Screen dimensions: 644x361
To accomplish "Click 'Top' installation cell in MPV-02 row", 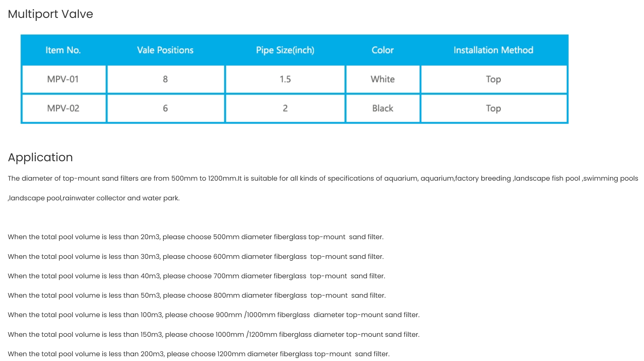I will (494, 108).
